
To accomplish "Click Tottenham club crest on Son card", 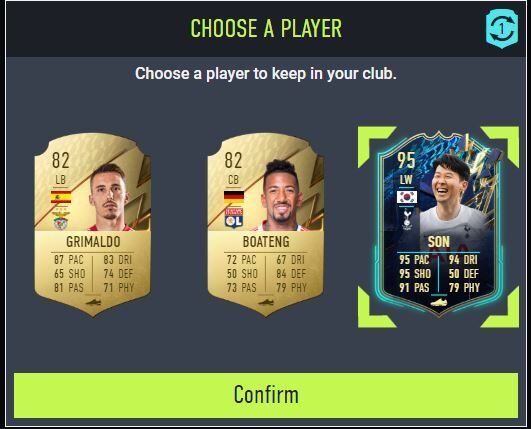I will [407, 219].
